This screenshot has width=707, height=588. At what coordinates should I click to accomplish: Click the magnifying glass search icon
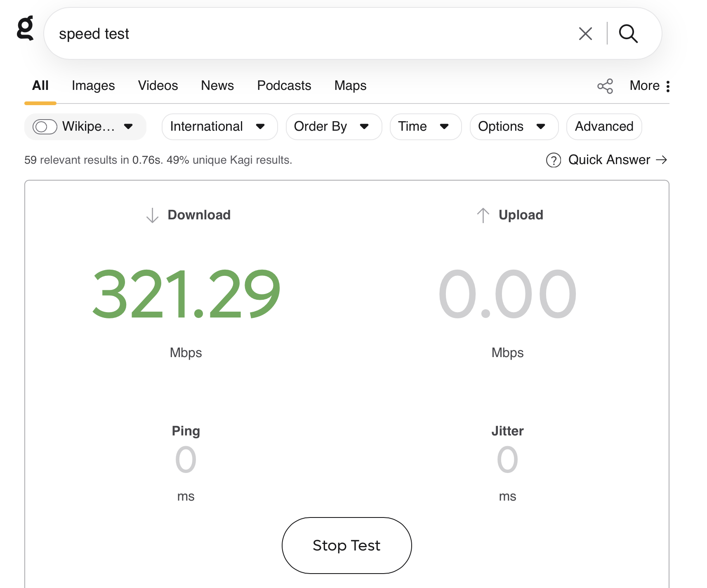(628, 34)
